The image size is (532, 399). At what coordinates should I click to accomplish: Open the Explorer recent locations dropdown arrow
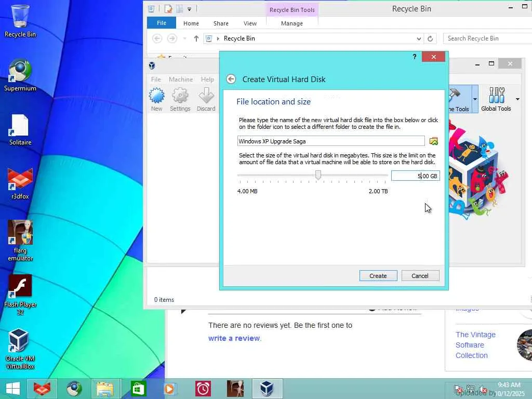click(184, 38)
